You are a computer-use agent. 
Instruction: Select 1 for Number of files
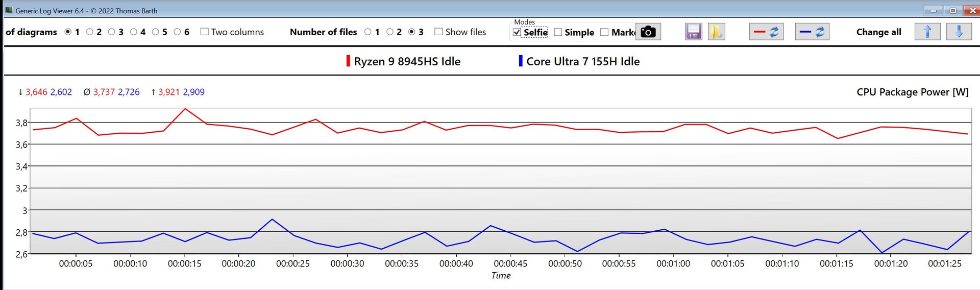367,32
